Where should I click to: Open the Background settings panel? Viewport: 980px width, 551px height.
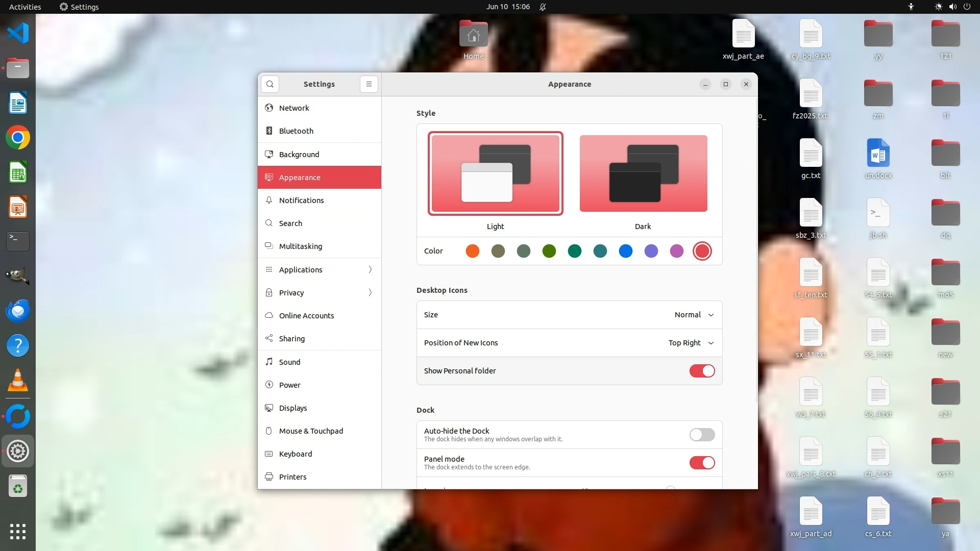[299, 155]
